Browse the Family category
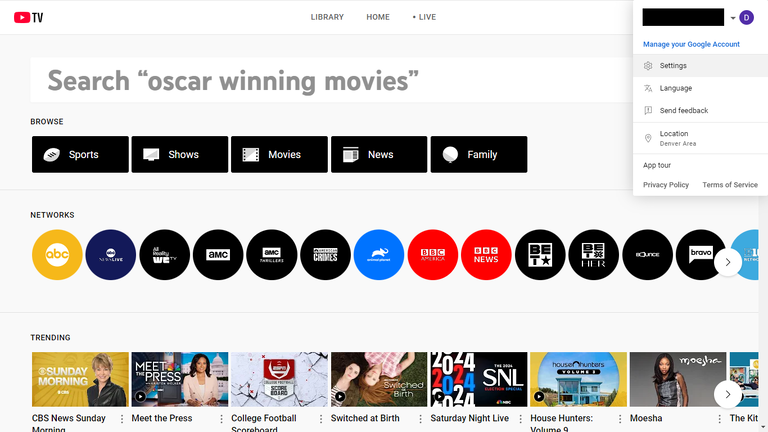Screen dimensions: 768x432 479,154
